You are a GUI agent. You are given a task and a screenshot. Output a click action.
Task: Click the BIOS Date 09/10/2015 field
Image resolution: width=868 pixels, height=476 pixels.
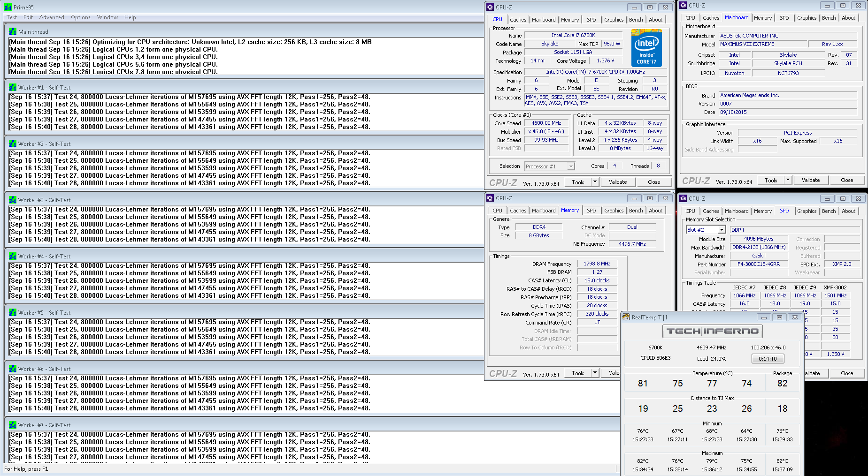click(789, 112)
